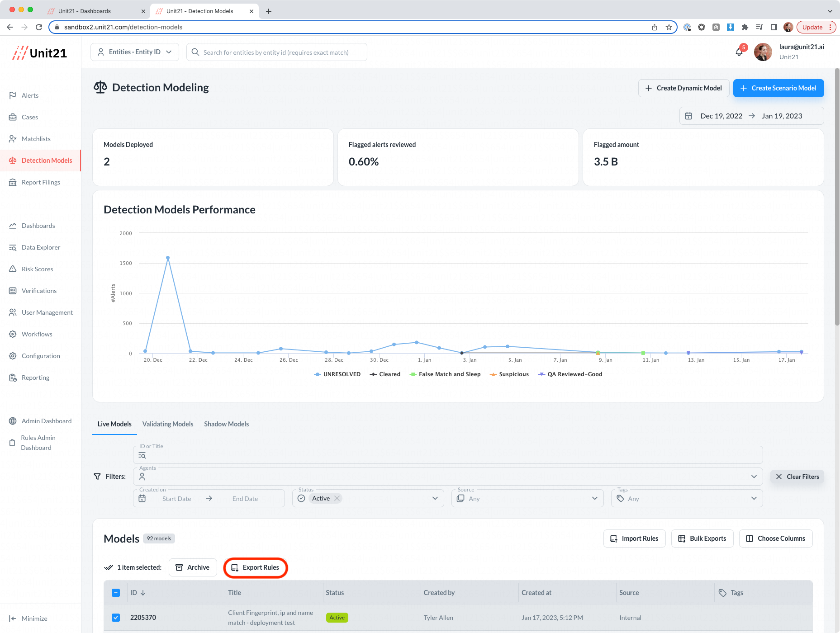Screen dimensions: 840x633
Task: Go back in browser history
Action: (x=10, y=27)
